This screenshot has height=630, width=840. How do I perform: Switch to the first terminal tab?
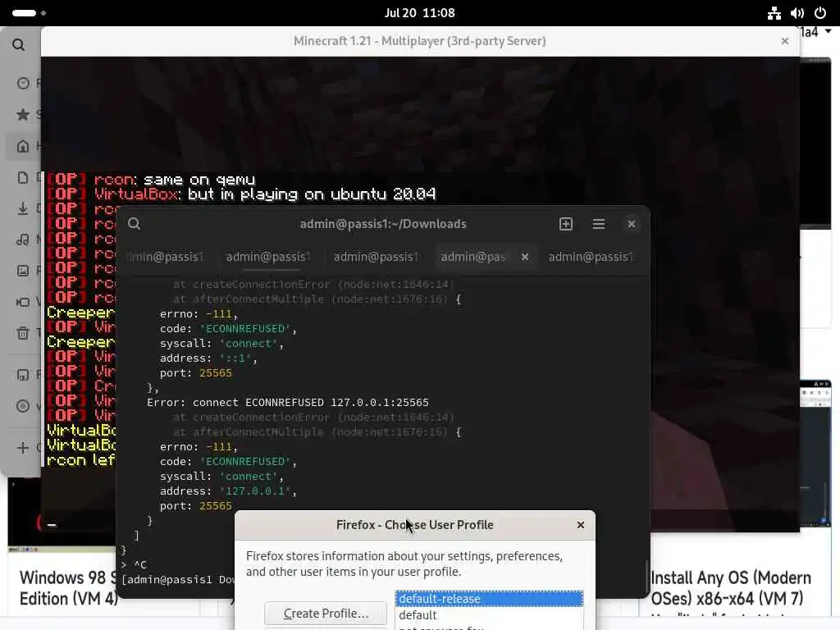click(x=165, y=257)
